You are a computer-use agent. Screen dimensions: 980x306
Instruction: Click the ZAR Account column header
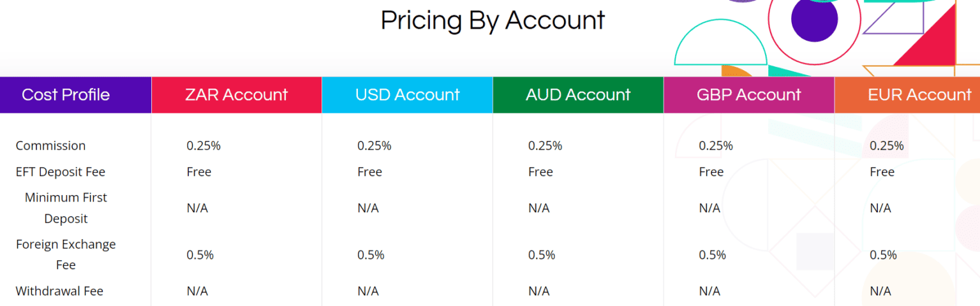click(236, 95)
